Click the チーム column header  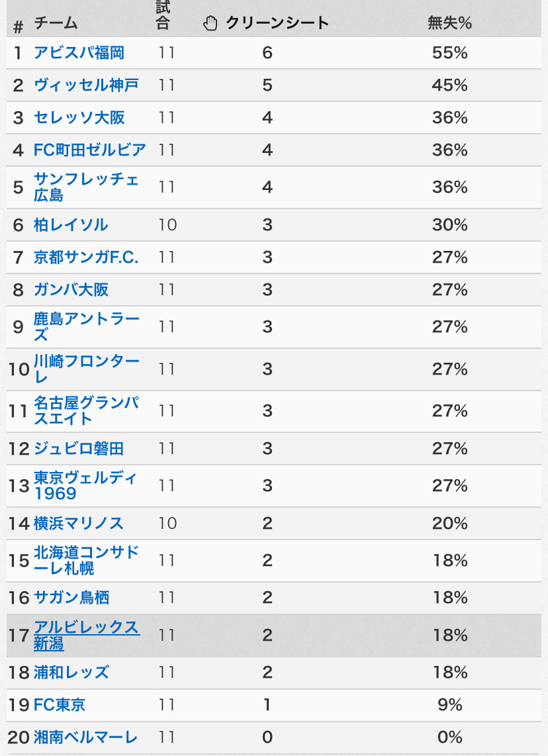click(x=56, y=23)
